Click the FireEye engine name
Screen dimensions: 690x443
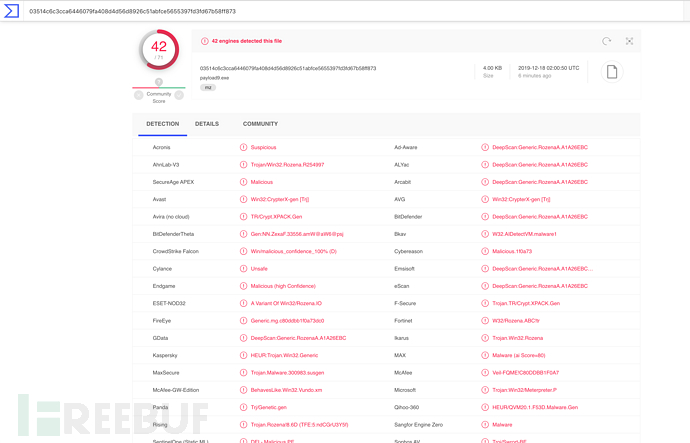pos(161,321)
